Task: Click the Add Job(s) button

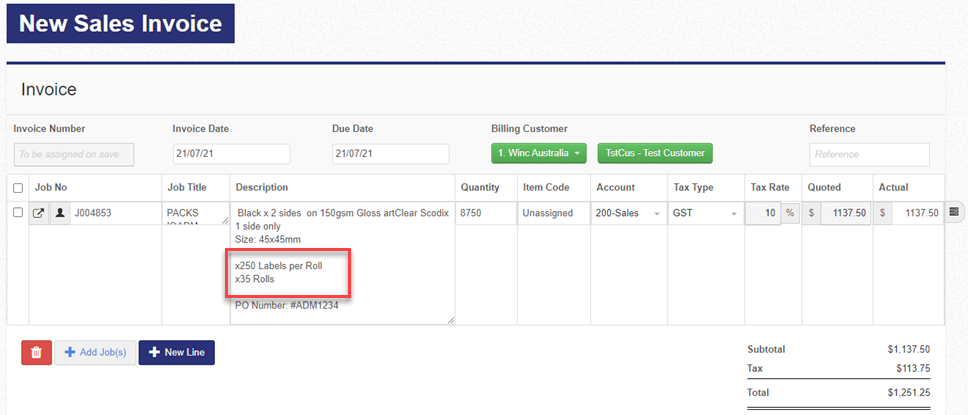Action: (95, 353)
